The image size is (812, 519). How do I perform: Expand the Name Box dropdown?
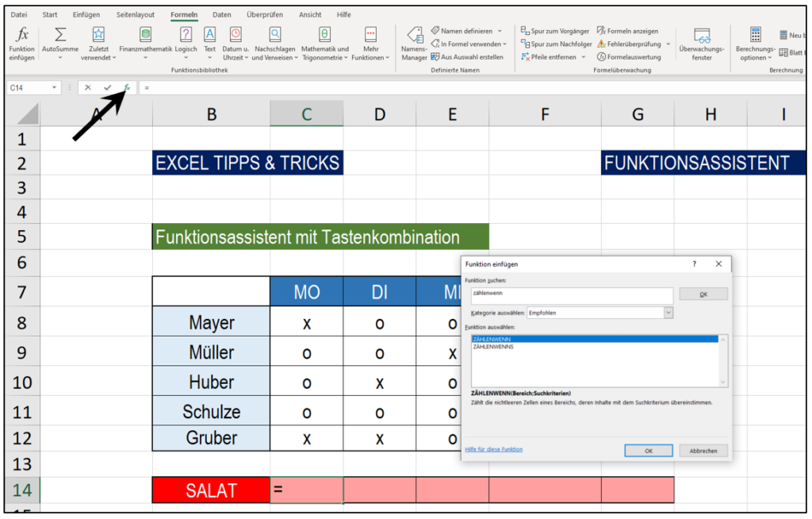tap(54, 87)
